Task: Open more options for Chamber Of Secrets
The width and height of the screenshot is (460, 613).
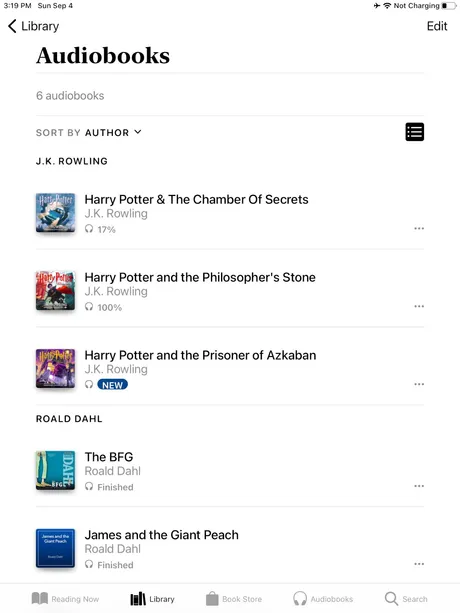Action: coord(419,228)
